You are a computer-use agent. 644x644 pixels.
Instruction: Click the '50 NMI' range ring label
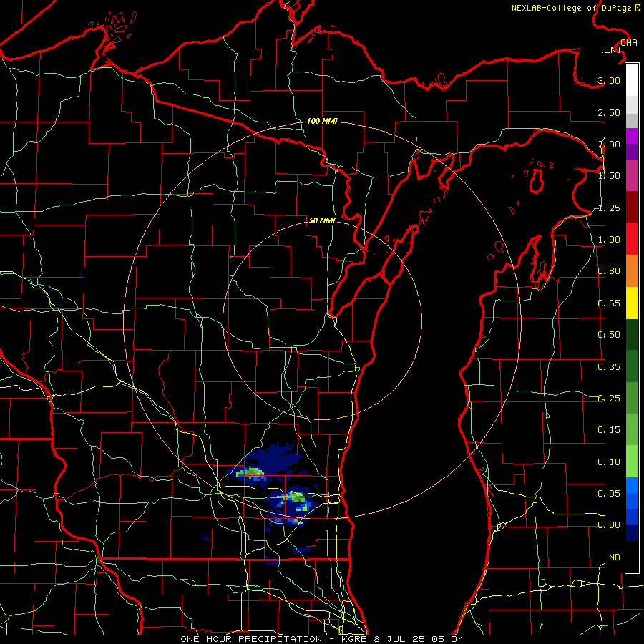pyautogui.click(x=322, y=220)
